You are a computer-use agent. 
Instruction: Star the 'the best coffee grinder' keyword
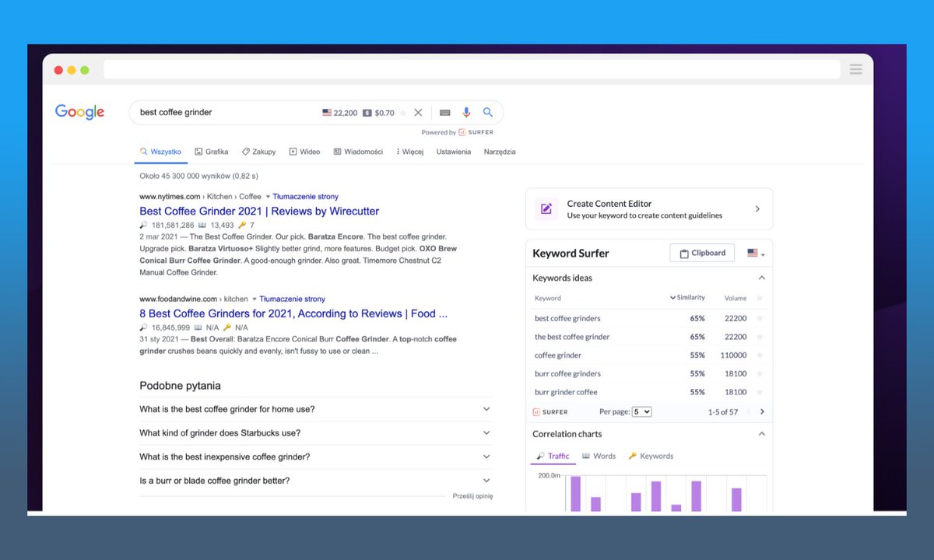point(760,337)
